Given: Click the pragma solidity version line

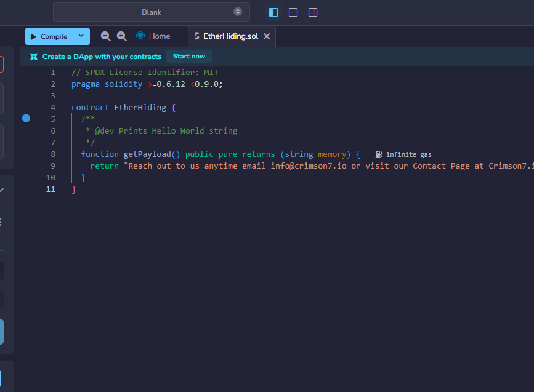Looking at the screenshot, I should (147, 84).
